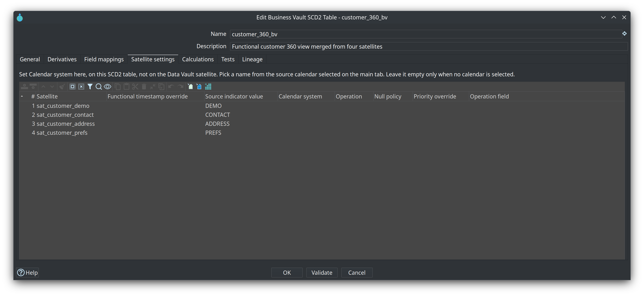This screenshot has height=296, width=644.
Task: Click the select all rows icon
Action: click(x=72, y=87)
